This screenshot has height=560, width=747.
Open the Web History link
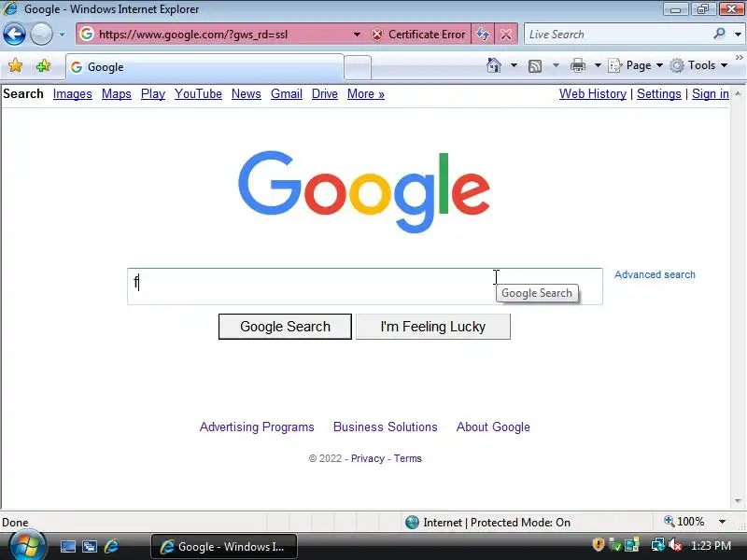click(593, 94)
